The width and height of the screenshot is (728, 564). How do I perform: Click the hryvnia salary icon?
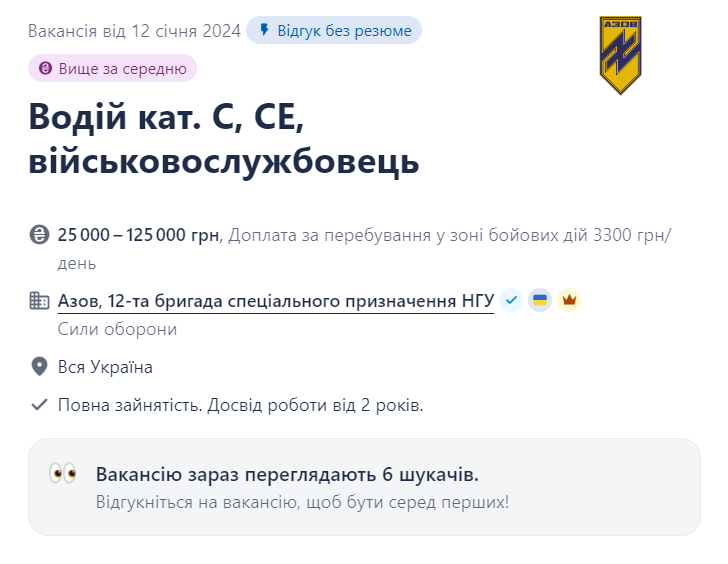pyautogui.click(x=39, y=236)
